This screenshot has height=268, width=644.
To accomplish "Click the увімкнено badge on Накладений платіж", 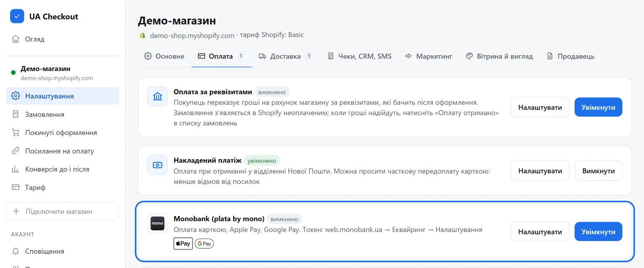I will [x=262, y=161].
